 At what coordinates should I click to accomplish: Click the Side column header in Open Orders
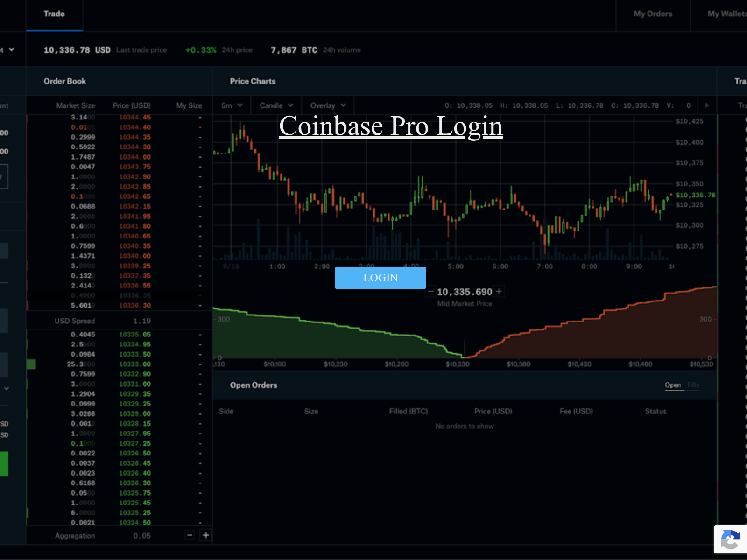226,411
